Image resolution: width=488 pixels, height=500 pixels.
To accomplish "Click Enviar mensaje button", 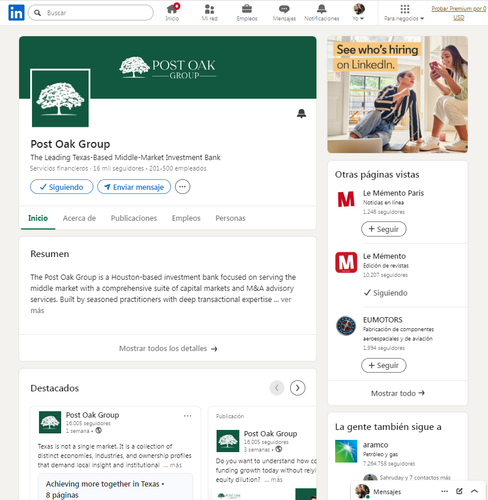I will click(x=134, y=187).
